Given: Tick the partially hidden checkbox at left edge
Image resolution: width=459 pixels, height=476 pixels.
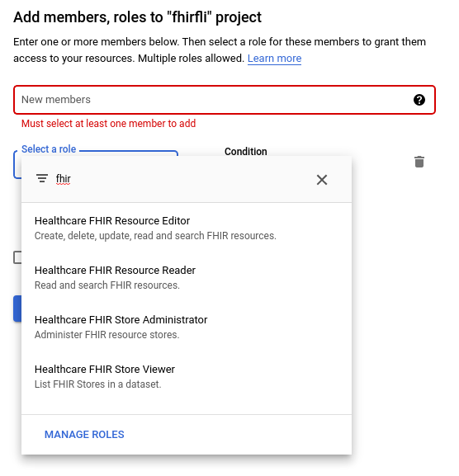Looking at the screenshot, I should coord(17,257).
